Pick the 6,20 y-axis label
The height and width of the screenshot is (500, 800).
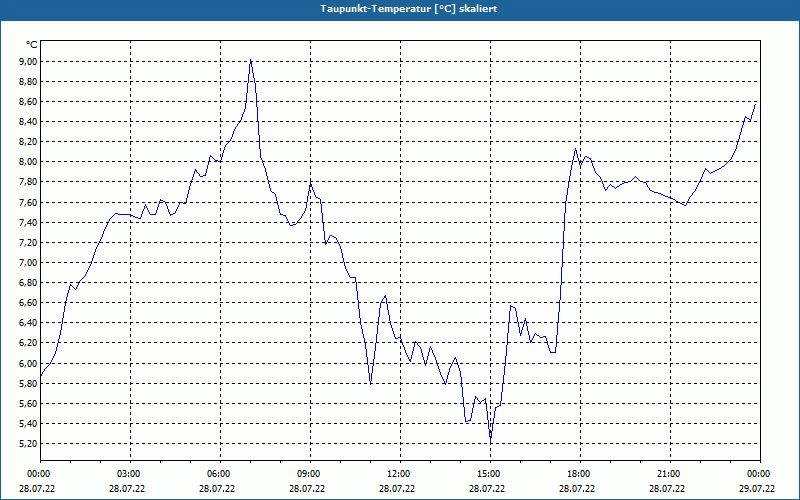pyautogui.click(x=30, y=343)
